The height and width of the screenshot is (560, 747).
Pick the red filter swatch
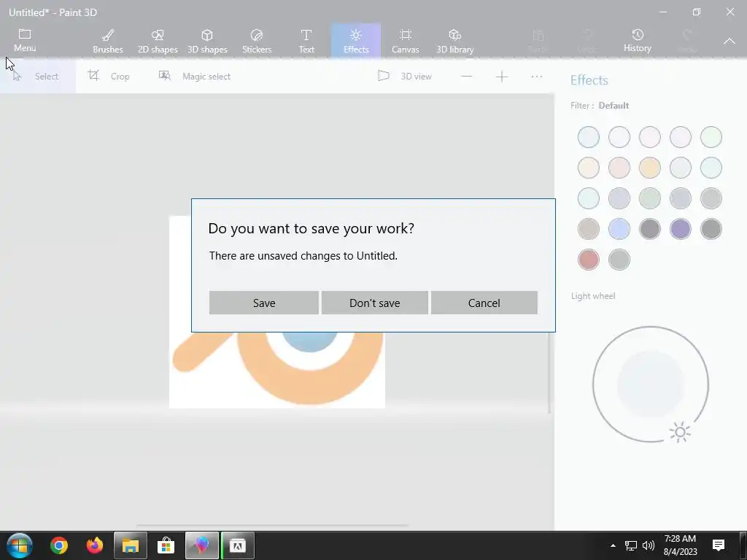coord(589,260)
